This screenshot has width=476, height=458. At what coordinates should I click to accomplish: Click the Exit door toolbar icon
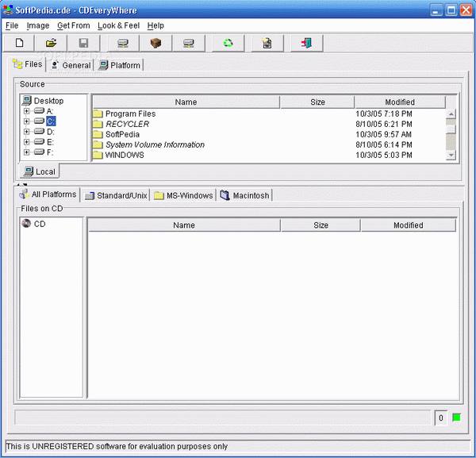tap(306, 43)
